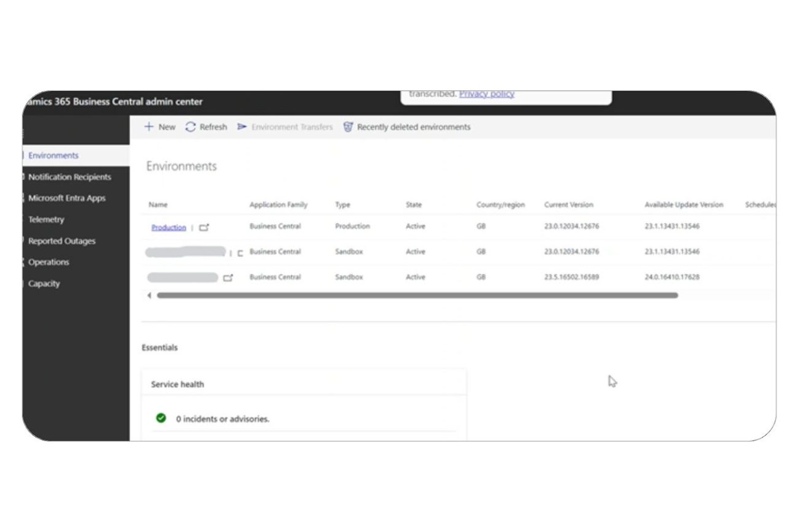Click the New plus icon
The height and width of the screenshot is (532, 798).
point(149,127)
